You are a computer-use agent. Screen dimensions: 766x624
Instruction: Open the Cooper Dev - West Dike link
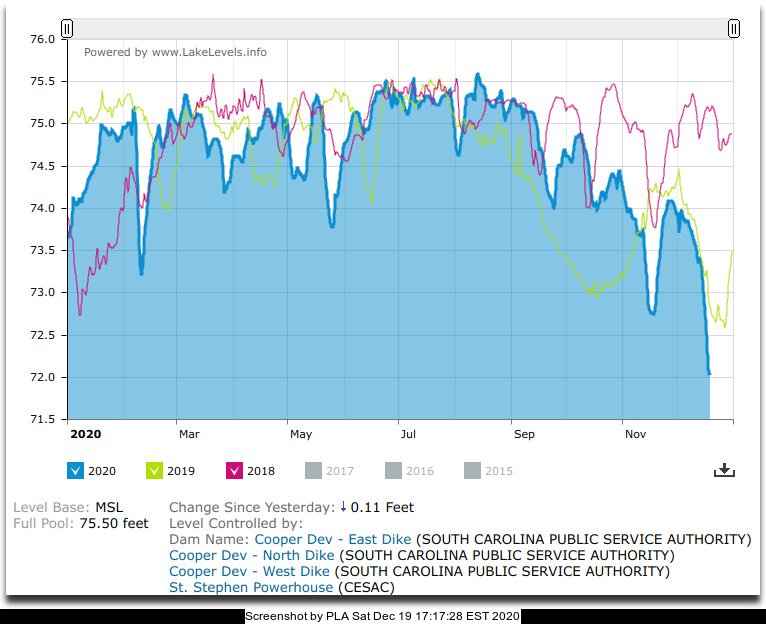pos(249,571)
